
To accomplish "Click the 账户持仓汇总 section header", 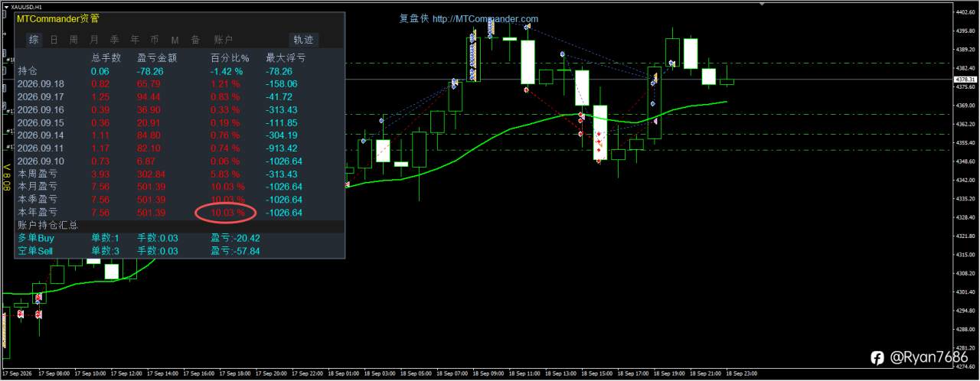I will tap(47, 226).
